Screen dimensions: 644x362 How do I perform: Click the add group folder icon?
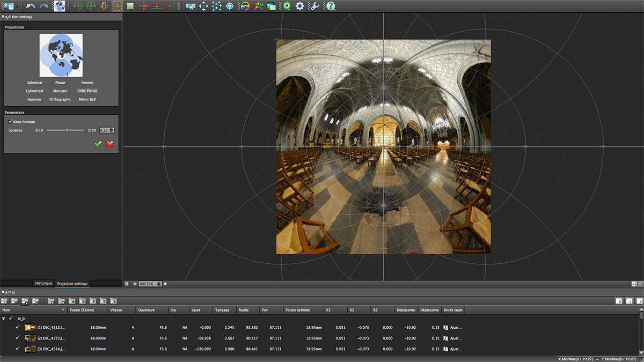tap(52, 301)
